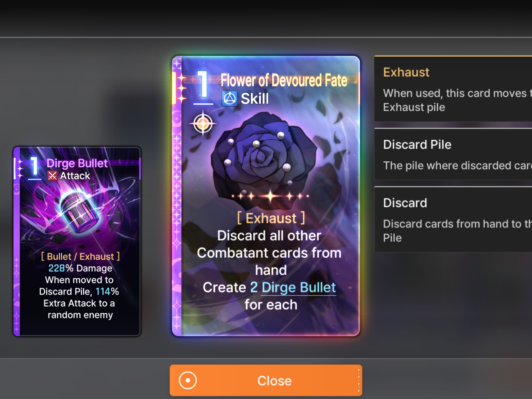Click the circle icon on Close button

coord(188,380)
